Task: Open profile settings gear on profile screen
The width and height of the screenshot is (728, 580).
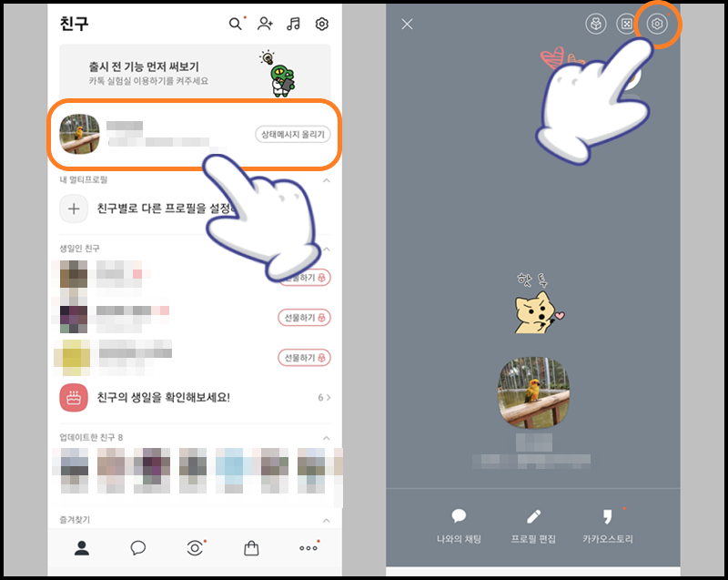Action: [657, 24]
